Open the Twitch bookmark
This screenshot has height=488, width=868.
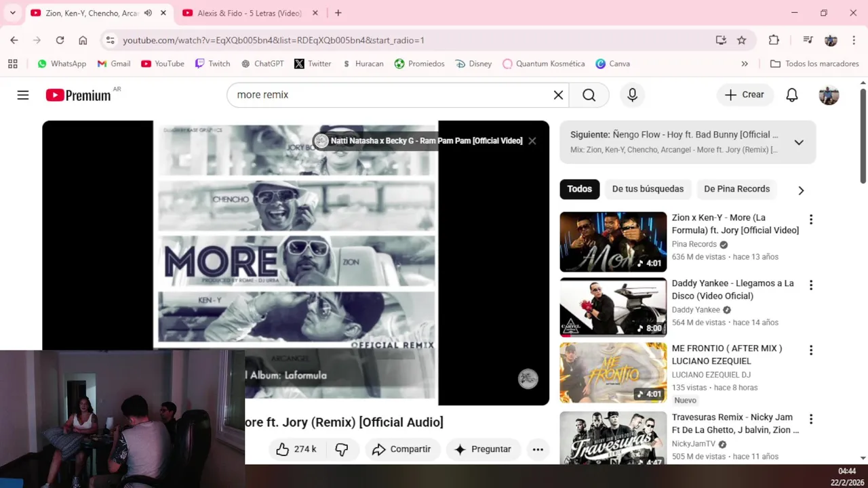click(x=212, y=64)
